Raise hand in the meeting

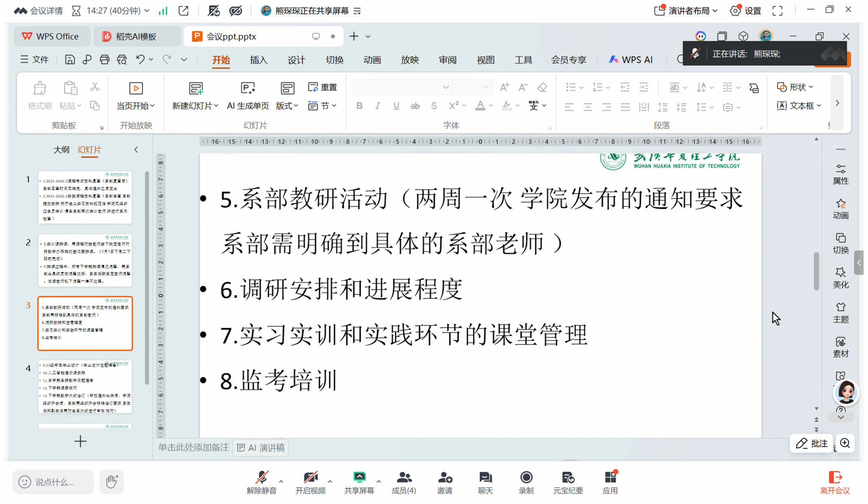pyautogui.click(x=111, y=482)
